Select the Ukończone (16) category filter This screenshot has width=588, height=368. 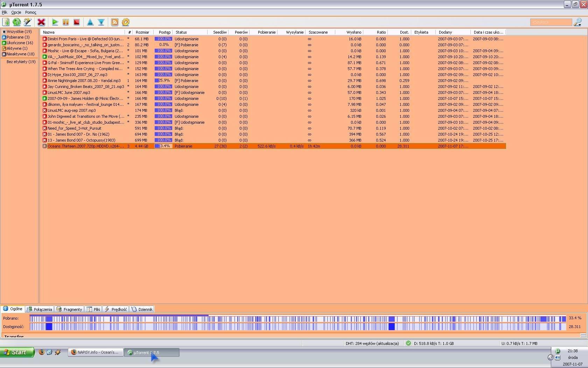pos(20,43)
